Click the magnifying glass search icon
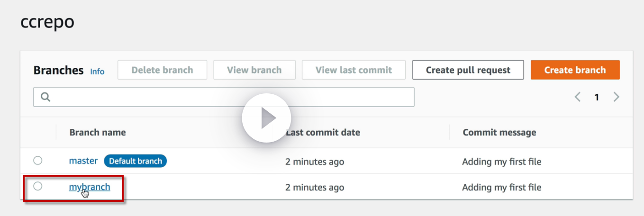Image resolution: width=644 pixels, height=216 pixels. [45, 97]
